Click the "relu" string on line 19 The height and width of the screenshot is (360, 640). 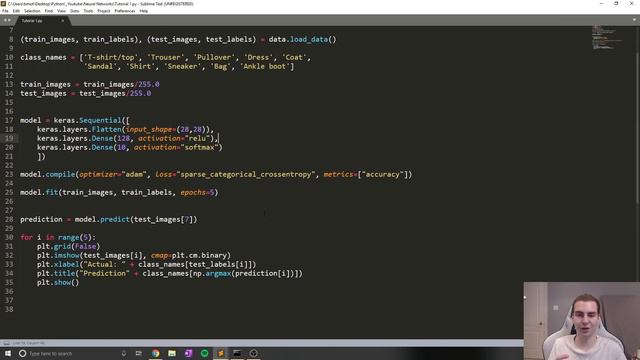pos(198,138)
